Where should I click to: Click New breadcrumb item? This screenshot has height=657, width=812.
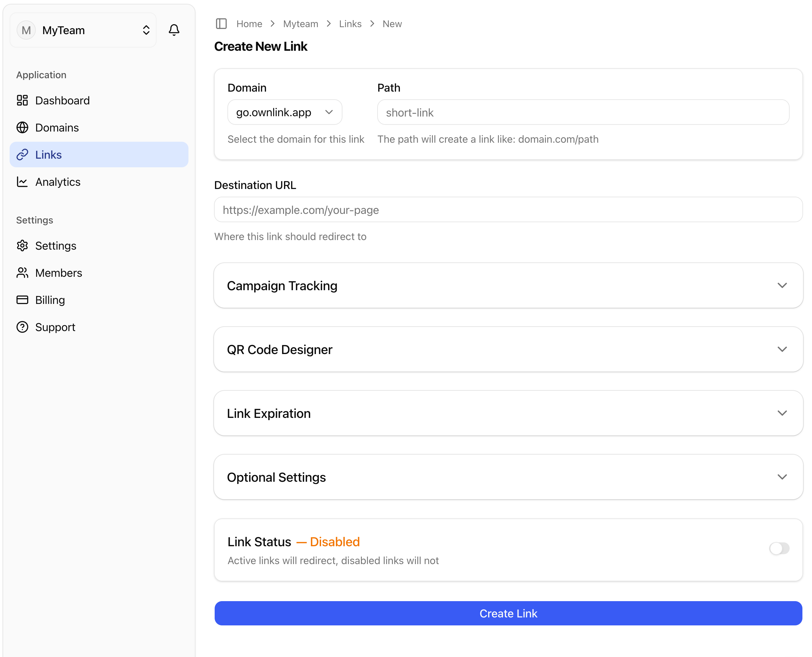tap(392, 24)
